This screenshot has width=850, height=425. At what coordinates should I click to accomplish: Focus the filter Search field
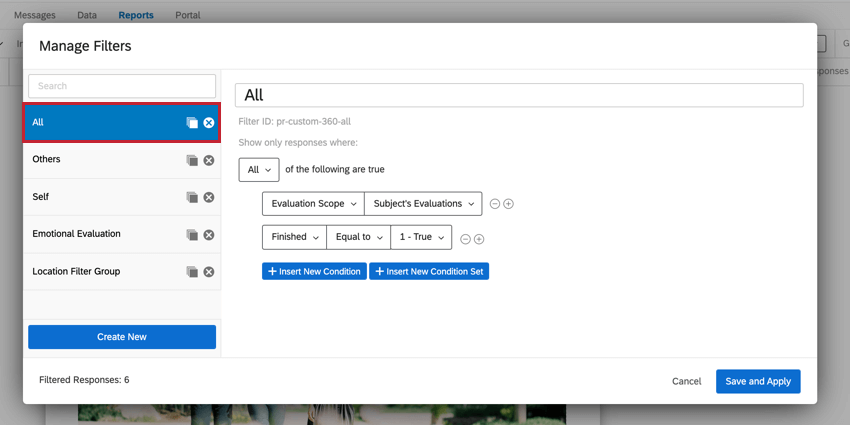122,86
